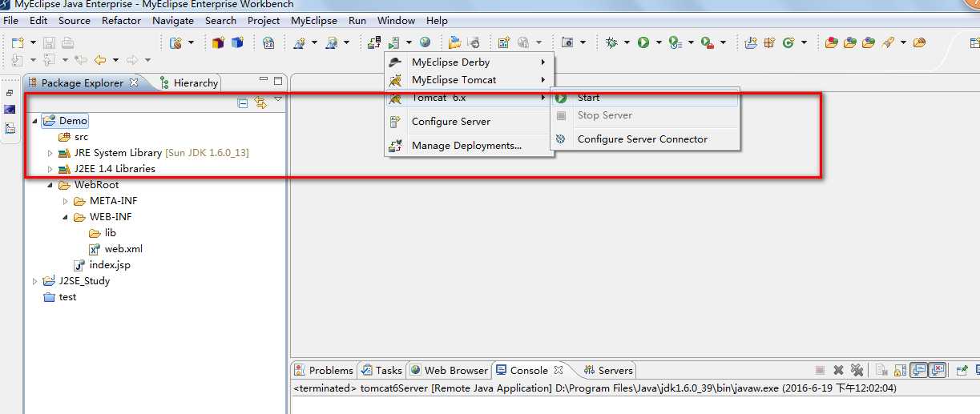Toggle Show Console When Standard Out Changes
980x414 pixels.
tap(919, 370)
